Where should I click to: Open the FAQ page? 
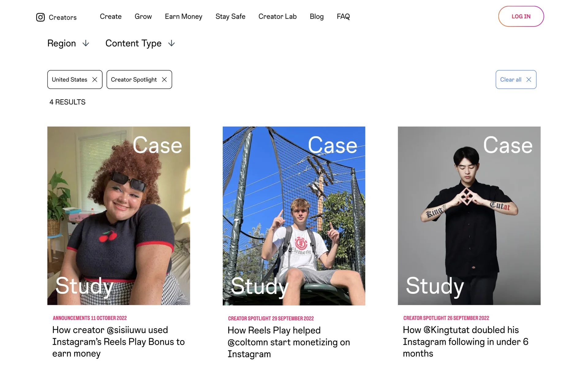pyautogui.click(x=343, y=17)
